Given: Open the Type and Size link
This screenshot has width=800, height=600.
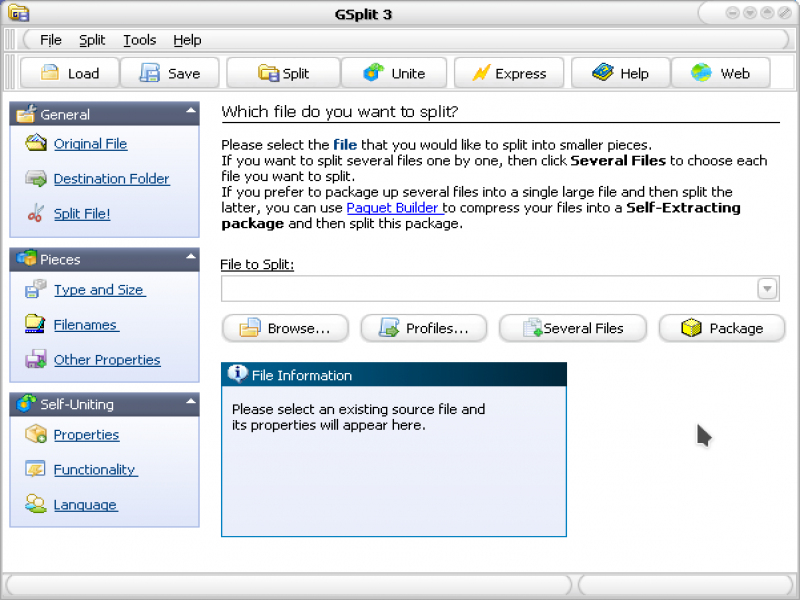Looking at the screenshot, I should [99, 290].
